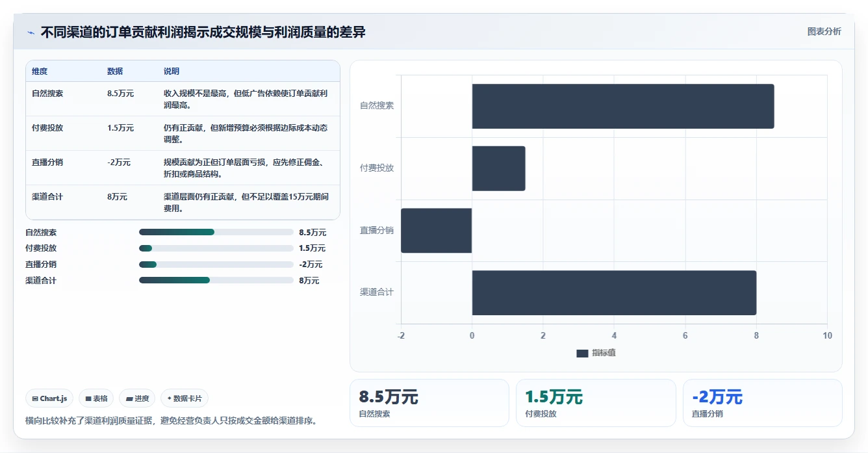The width and height of the screenshot is (868, 453).
Task: Click the 说明 column header
Action: pyautogui.click(x=172, y=71)
